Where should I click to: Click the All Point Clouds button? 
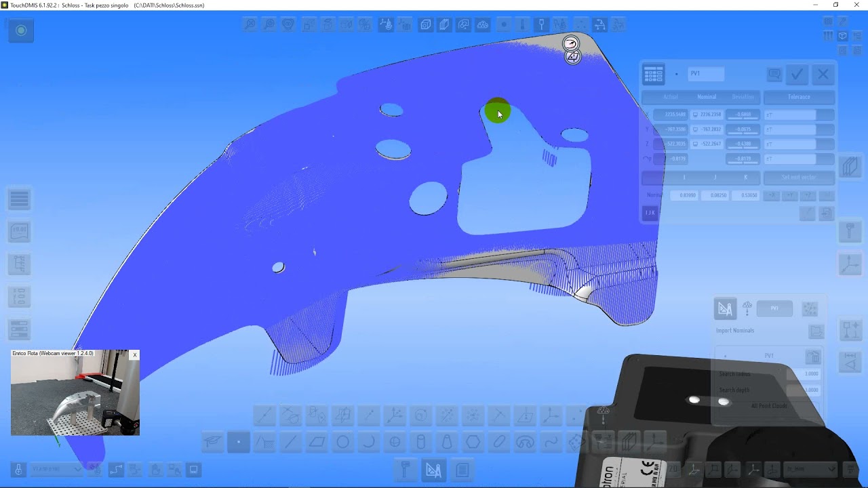[769, 406]
